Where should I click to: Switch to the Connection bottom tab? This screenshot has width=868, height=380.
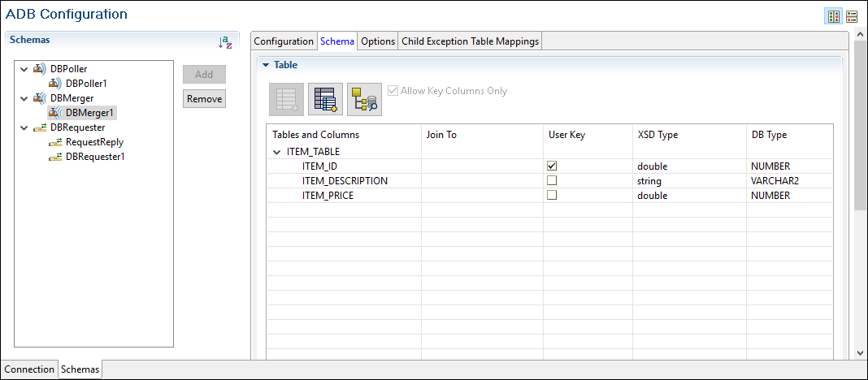[29, 369]
